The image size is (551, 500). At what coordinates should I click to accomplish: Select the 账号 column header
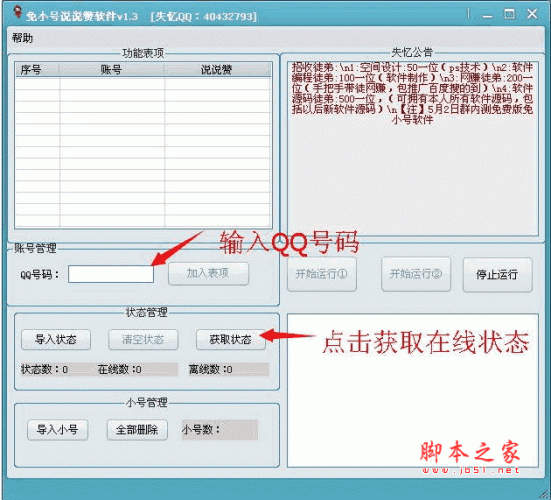click(x=112, y=70)
